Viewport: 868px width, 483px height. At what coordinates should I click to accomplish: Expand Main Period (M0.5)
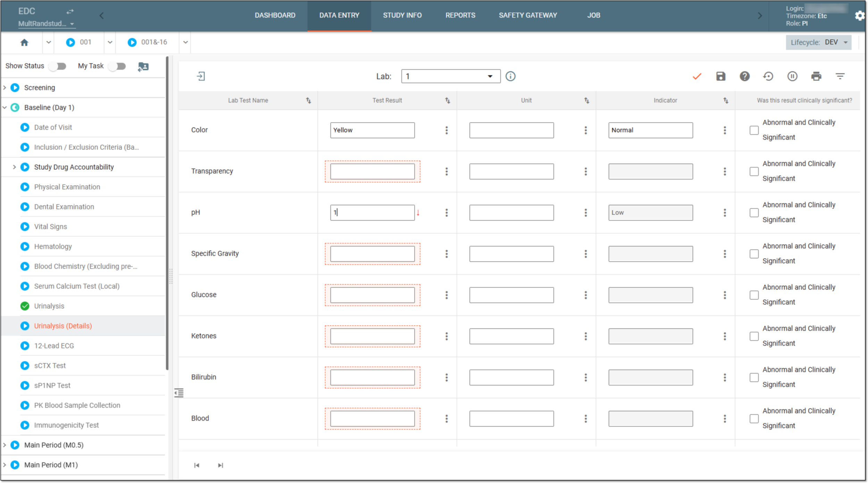click(x=5, y=445)
